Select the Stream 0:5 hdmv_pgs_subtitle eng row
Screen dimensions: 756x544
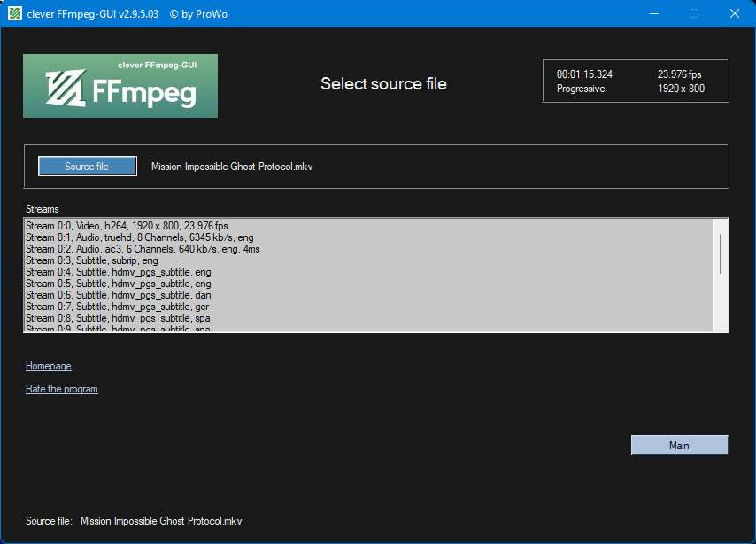368,284
